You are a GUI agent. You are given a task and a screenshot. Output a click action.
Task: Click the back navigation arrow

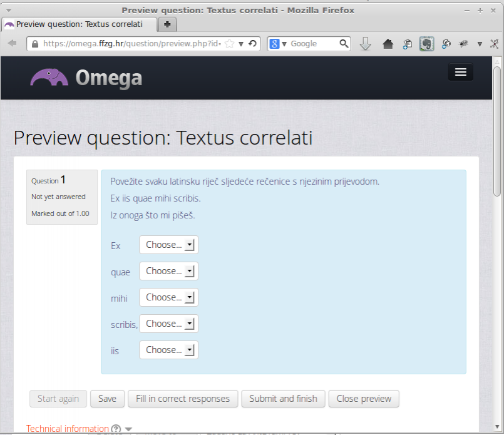[13, 43]
